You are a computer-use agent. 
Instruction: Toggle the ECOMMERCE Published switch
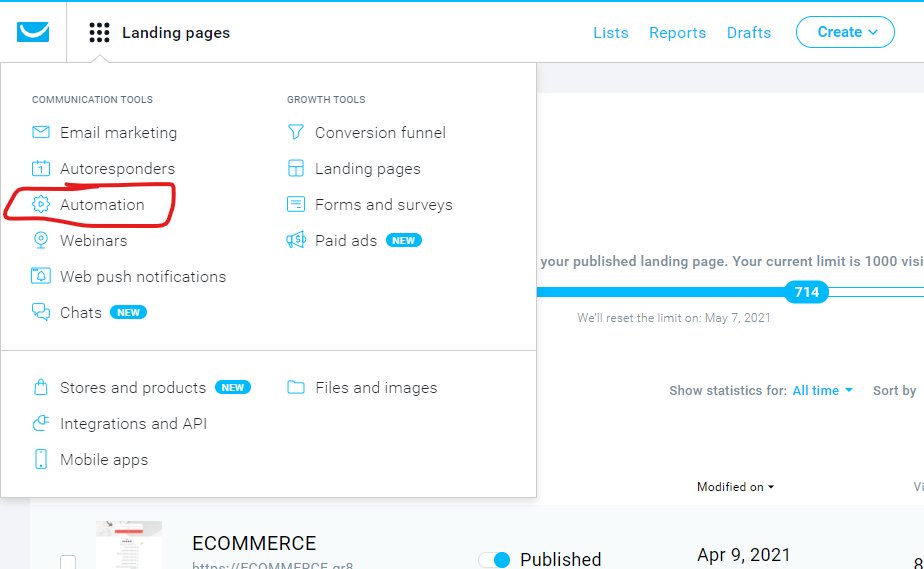coord(494,559)
